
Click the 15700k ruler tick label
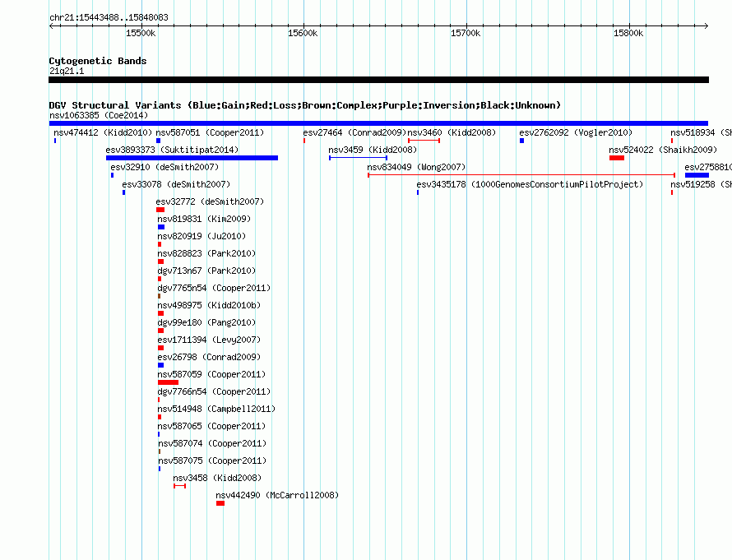coord(466,33)
